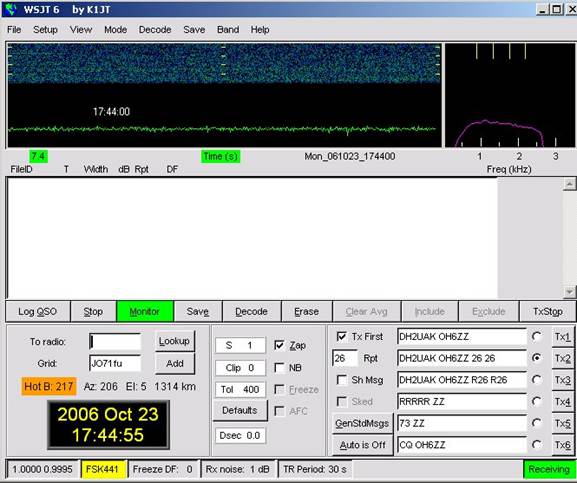Click the Save button below decode window
Image resolution: width=577 pixels, height=483 pixels.
[198, 312]
